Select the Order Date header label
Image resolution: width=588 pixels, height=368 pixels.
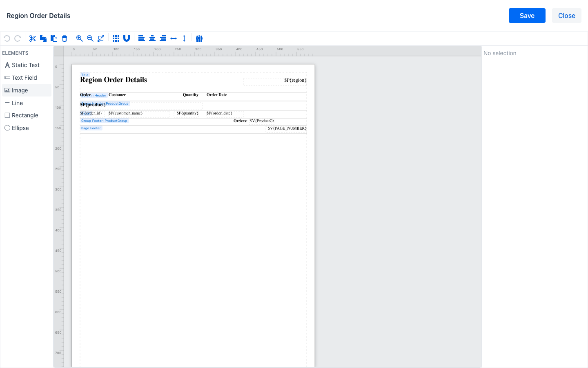click(x=217, y=95)
